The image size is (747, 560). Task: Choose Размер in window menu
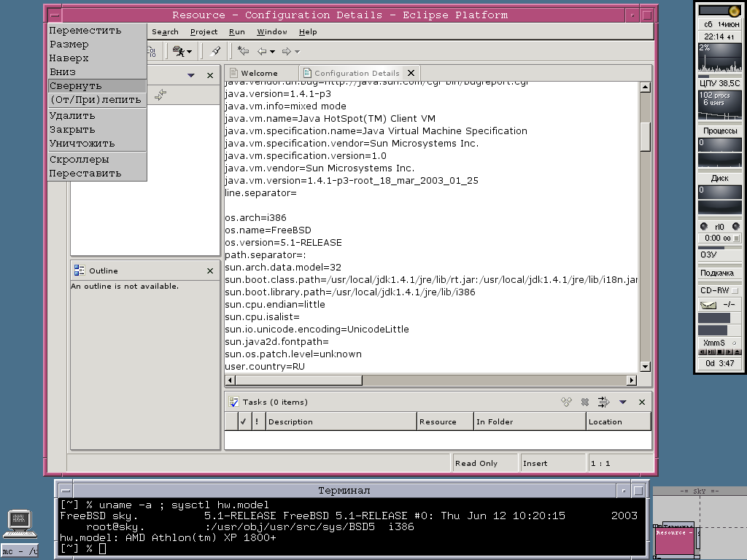pos(97,44)
